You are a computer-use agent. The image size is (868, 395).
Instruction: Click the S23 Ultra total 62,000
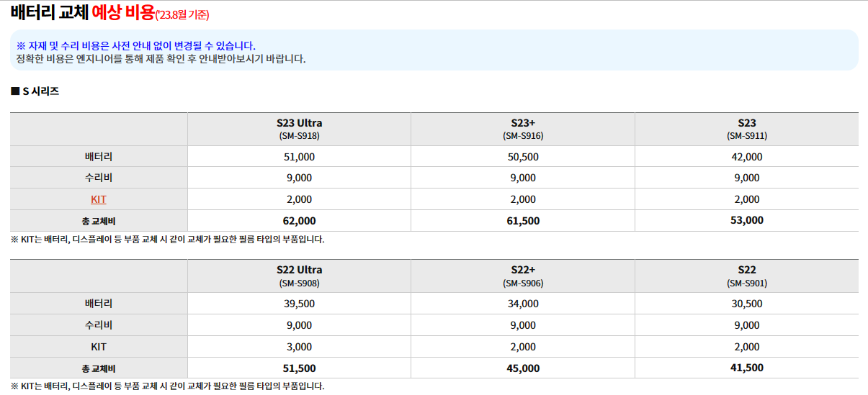(300, 221)
